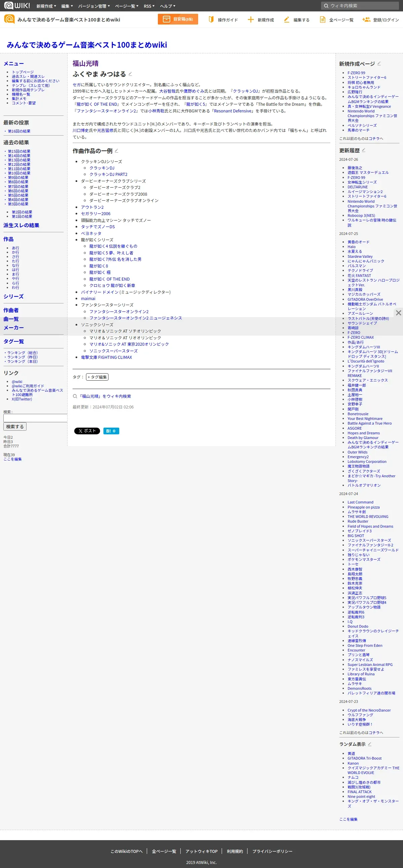The image size is (403, 868).
Task: Open Resonant Defensive link
Action: click(x=233, y=111)
